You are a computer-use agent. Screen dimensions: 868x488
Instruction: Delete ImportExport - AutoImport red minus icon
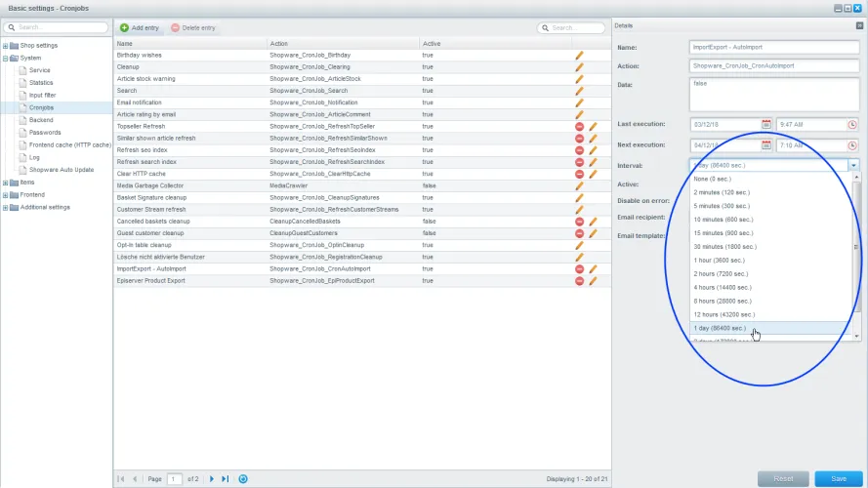pyautogui.click(x=579, y=269)
